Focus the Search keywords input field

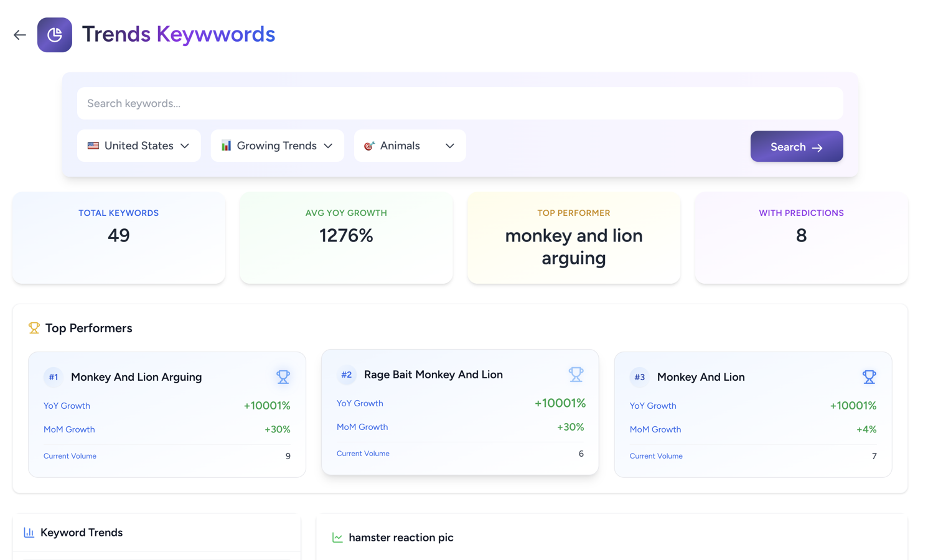460,103
